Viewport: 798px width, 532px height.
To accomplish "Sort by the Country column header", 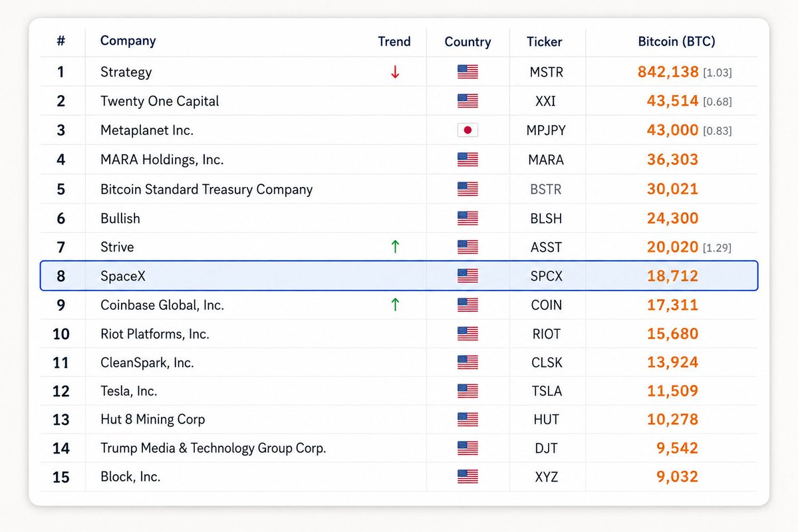I will [467, 42].
